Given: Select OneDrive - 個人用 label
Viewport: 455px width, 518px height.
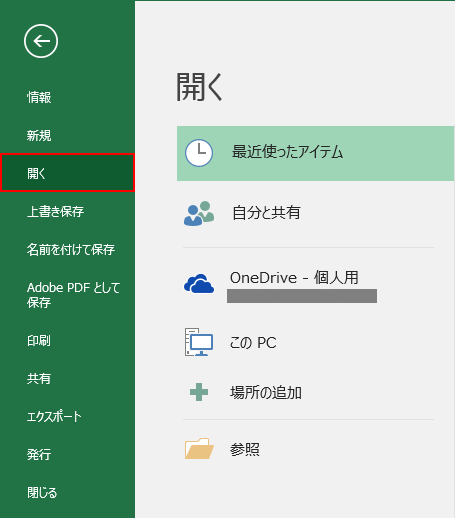Looking at the screenshot, I should tap(294, 278).
